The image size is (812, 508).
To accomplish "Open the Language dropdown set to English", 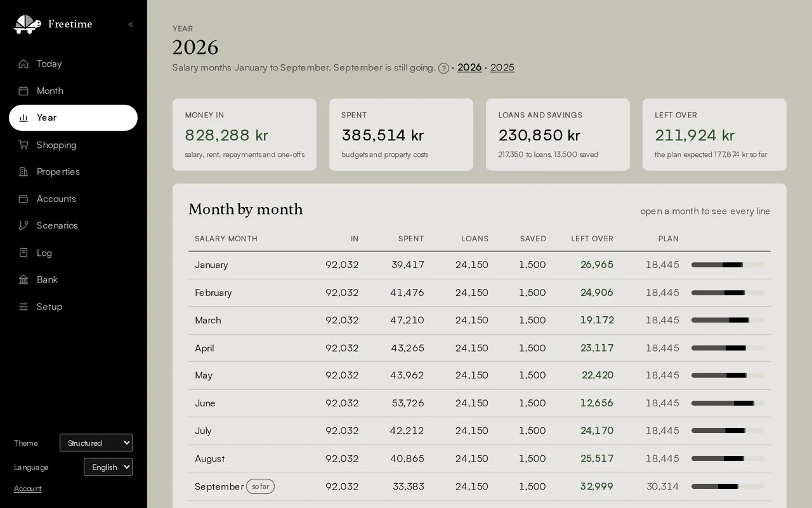I will pyautogui.click(x=108, y=467).
